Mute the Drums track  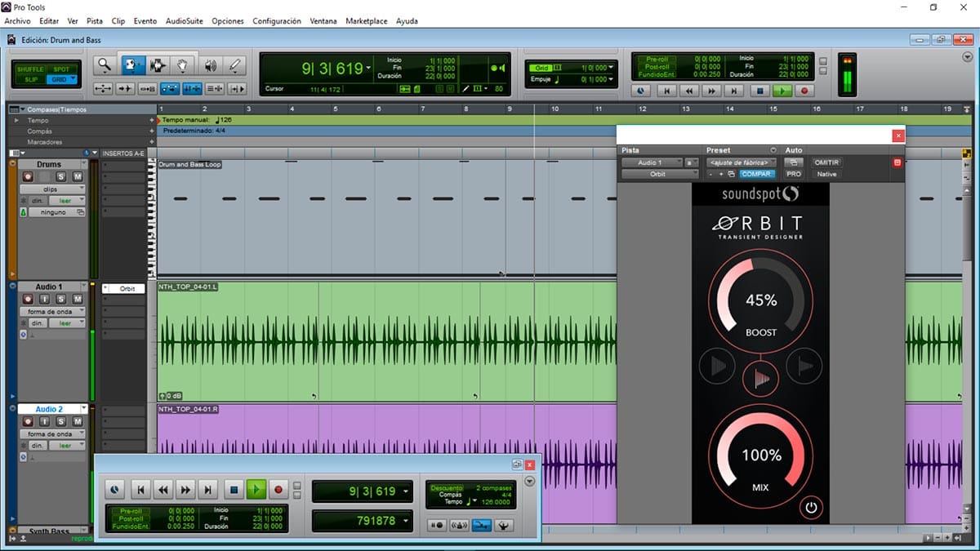coord(78,176)
